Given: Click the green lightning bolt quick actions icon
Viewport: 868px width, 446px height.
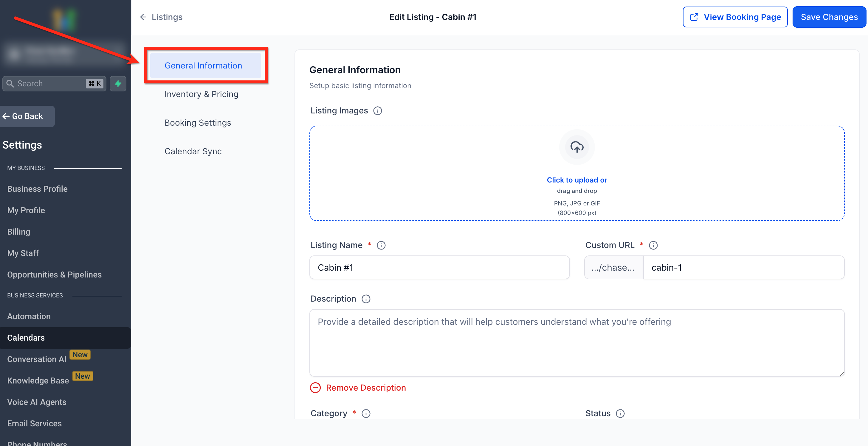Looking at the screenshot, I should (x=118, y=83).
